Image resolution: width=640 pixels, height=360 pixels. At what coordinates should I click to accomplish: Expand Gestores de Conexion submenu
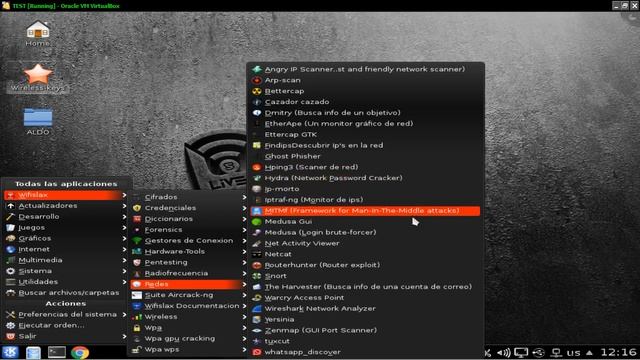pos(189,241)
